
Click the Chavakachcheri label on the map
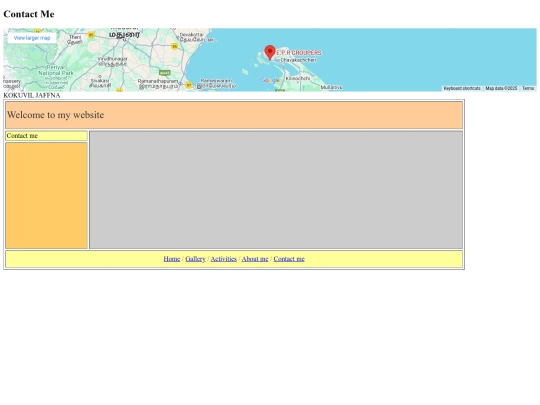click(x=298, y=60)
